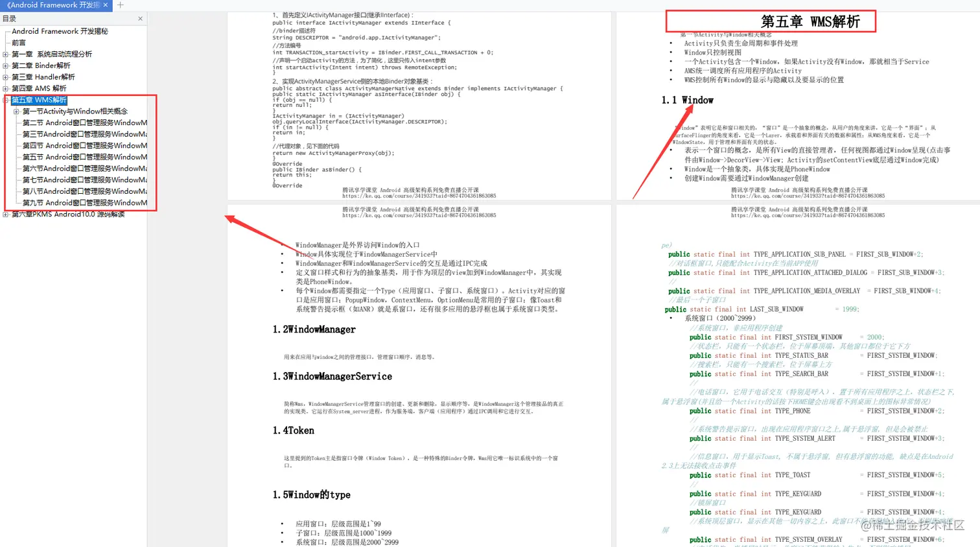
Task: Click the 1.5Window的type heading
Action: click(311, 495)
